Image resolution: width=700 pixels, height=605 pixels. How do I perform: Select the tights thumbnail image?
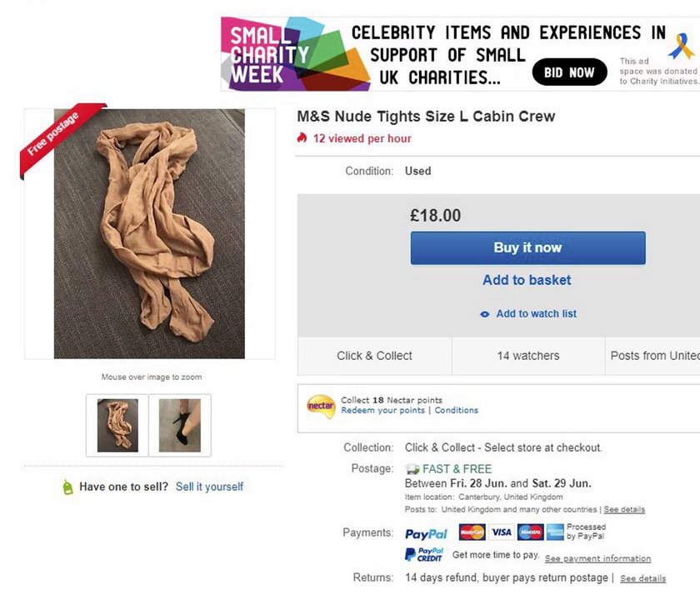[x=117, y=426]
